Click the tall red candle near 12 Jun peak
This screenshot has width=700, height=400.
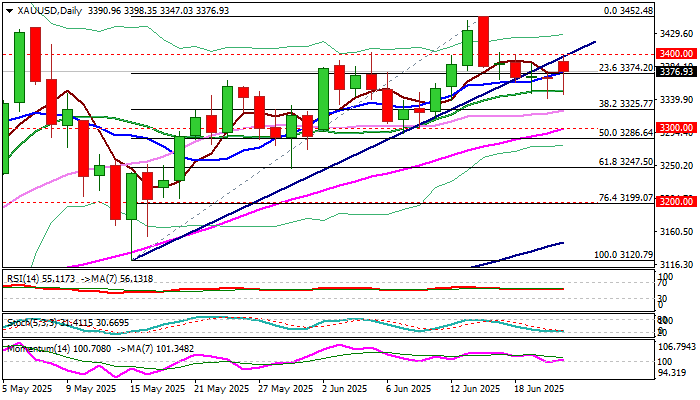click(483, 41)
